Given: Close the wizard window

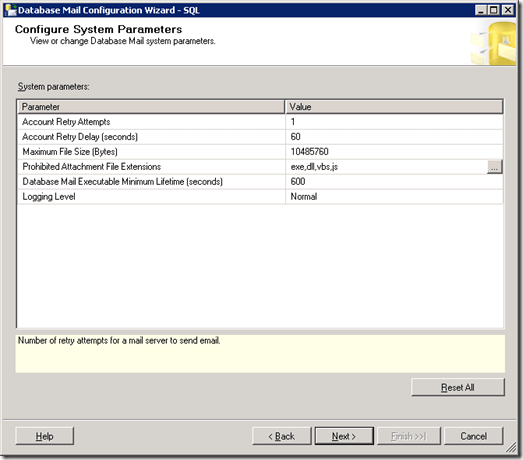Looking at the screenshot, I should tap(508, 10).
